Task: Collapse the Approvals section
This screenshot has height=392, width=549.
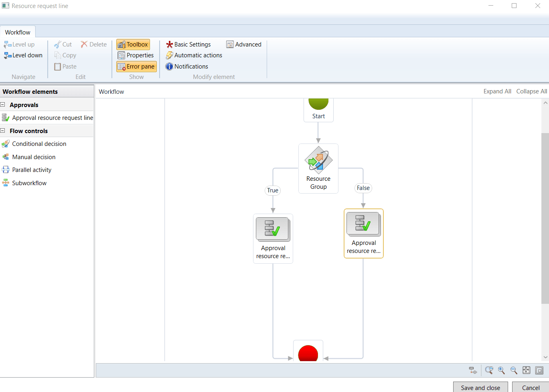Action: [x=3, y=105]
